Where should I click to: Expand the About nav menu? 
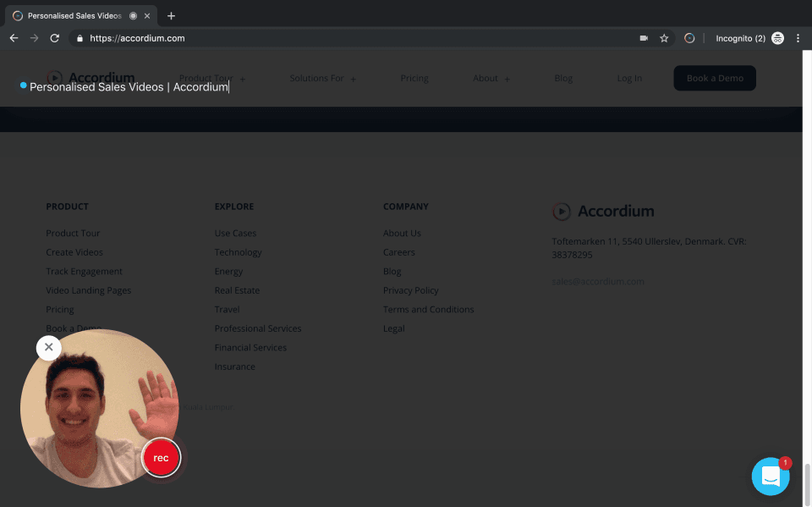pyautogui.click(x=491, y=78)
